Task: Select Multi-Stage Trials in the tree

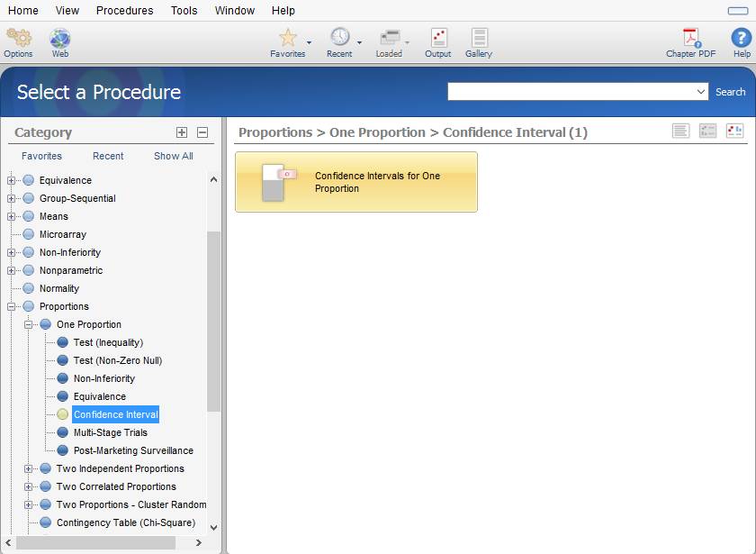Action: [110, 432]
